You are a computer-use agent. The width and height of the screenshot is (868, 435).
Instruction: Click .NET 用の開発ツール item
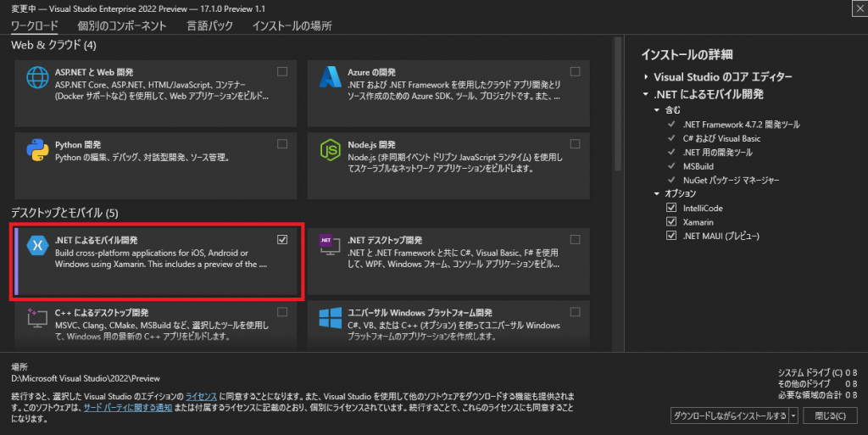click(717, 152)
